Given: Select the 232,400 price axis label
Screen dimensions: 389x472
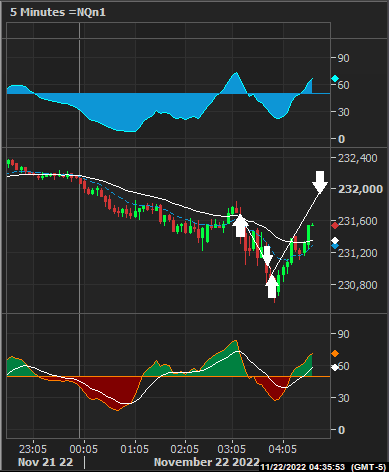Looking at the screenshot, I should [x=358, y=158].
